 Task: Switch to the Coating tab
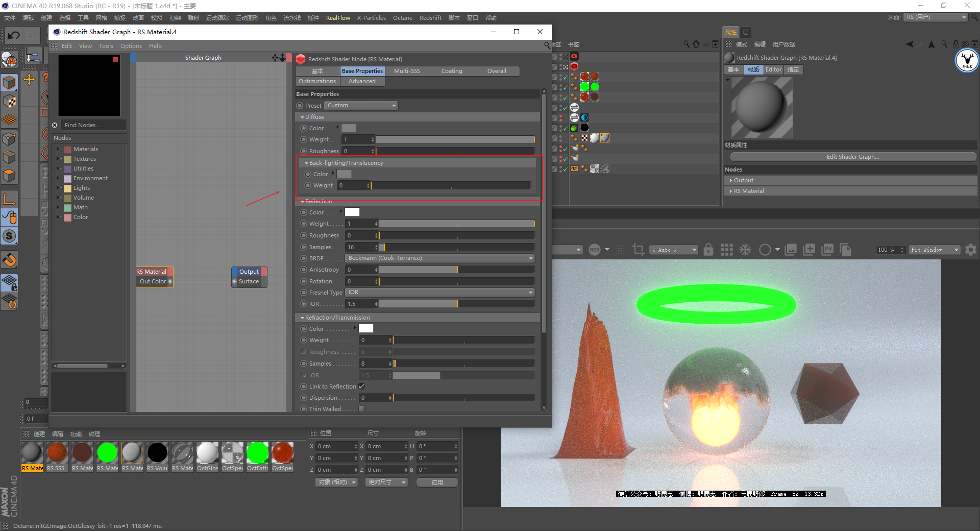point(452,71)
